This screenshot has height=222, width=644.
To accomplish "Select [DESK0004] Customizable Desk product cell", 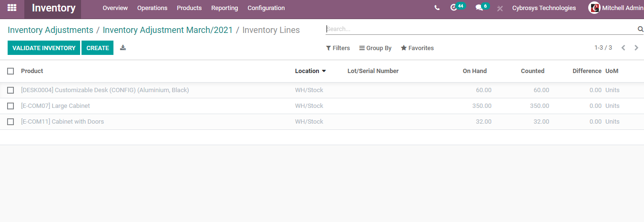I will pos(105,90).
